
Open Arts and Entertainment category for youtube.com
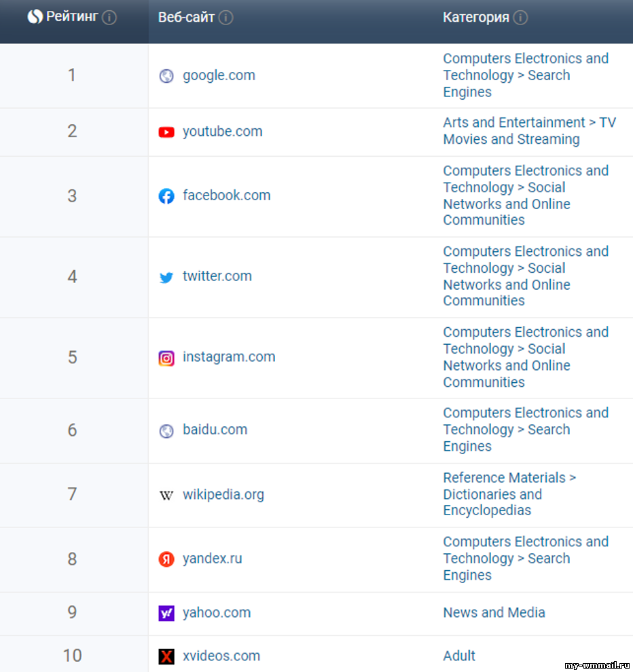[530, 131]
